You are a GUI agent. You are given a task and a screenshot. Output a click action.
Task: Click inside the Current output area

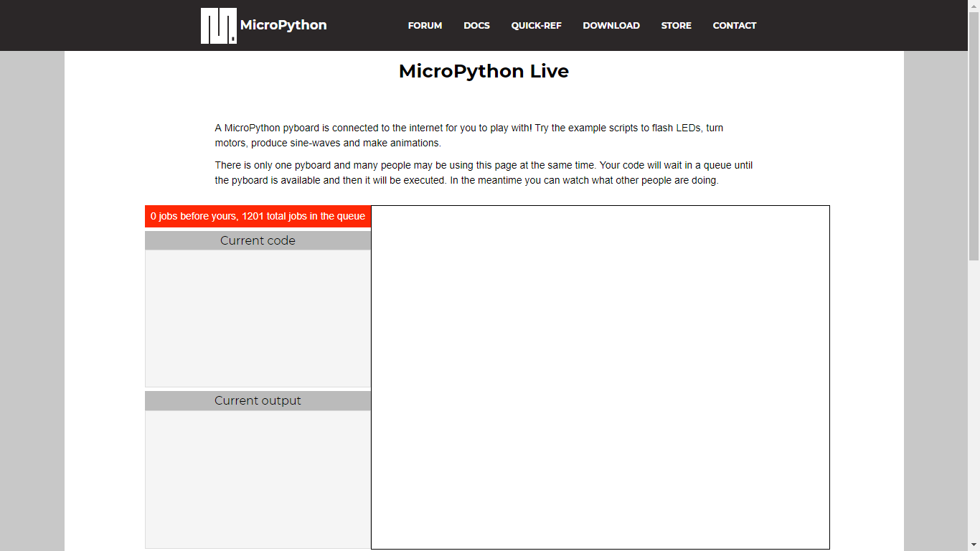258,479
